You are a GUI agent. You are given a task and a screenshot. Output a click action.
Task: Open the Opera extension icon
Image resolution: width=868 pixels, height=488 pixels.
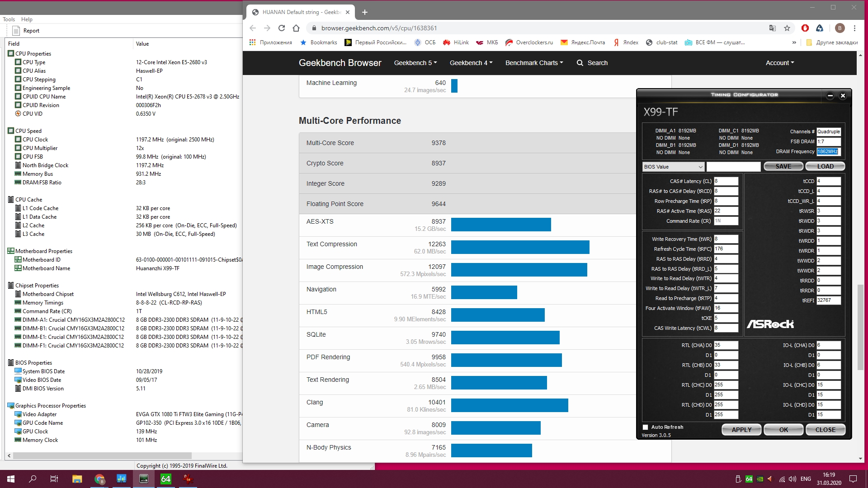click(x=805, y=28)
